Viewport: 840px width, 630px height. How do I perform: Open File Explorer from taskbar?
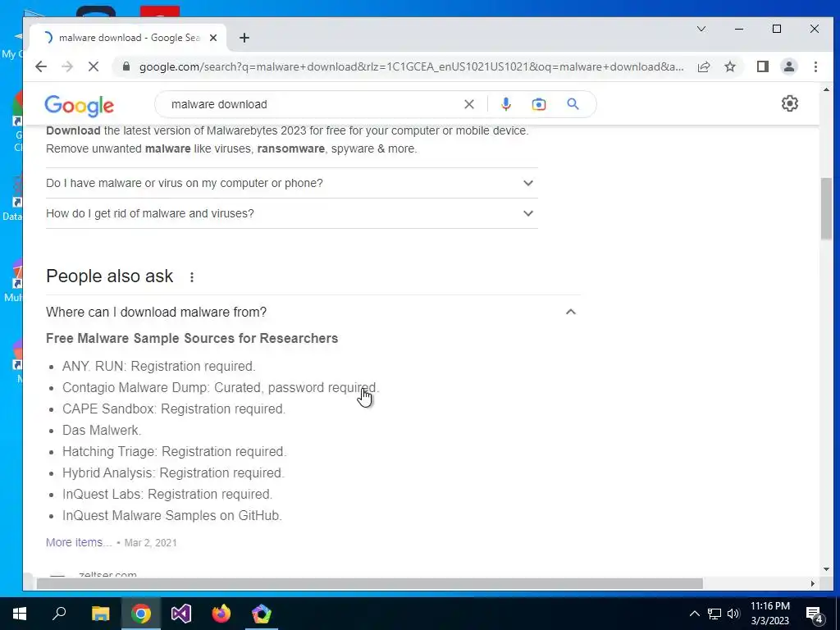point(100,614)
